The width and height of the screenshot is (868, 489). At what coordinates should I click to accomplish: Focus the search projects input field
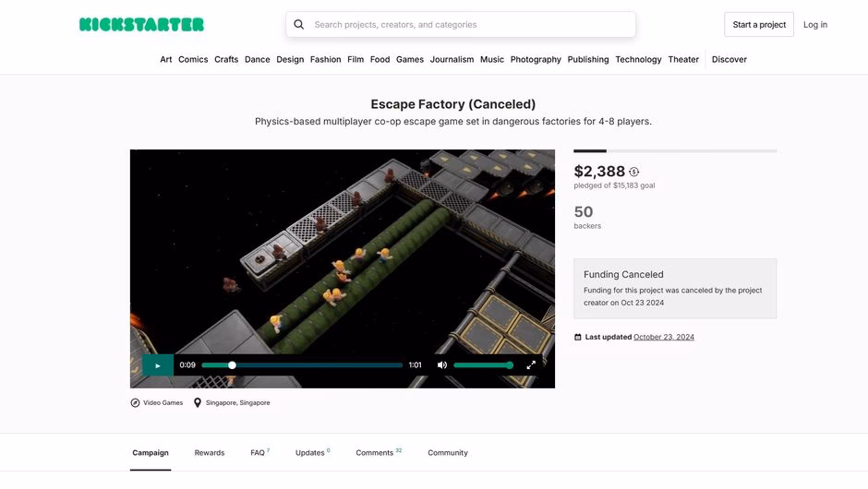461,24
